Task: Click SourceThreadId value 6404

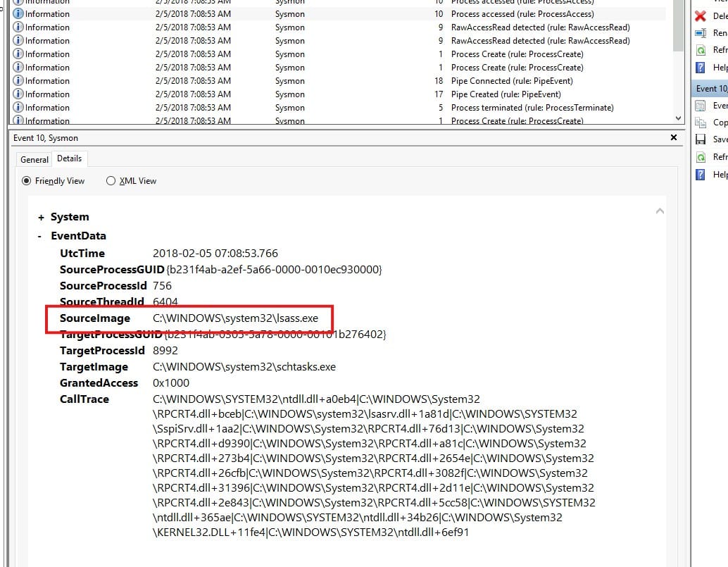Action: click(x=165, y=302)
